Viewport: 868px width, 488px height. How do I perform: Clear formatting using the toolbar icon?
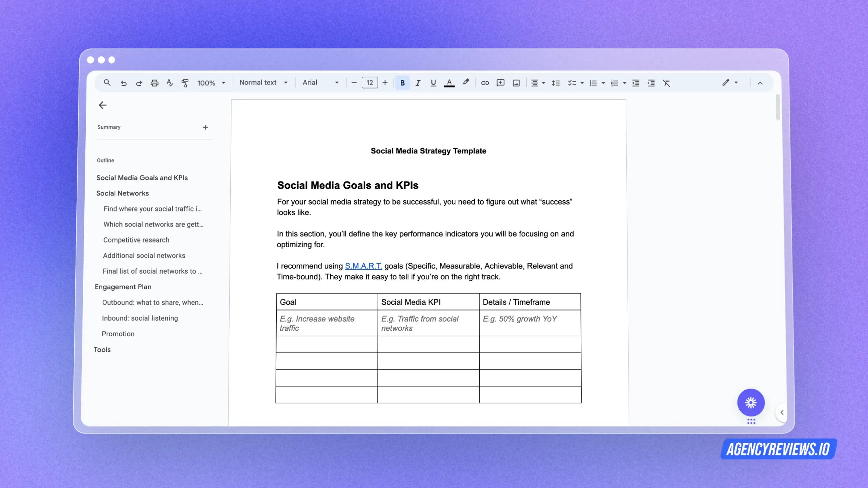[x=667, y=83]
